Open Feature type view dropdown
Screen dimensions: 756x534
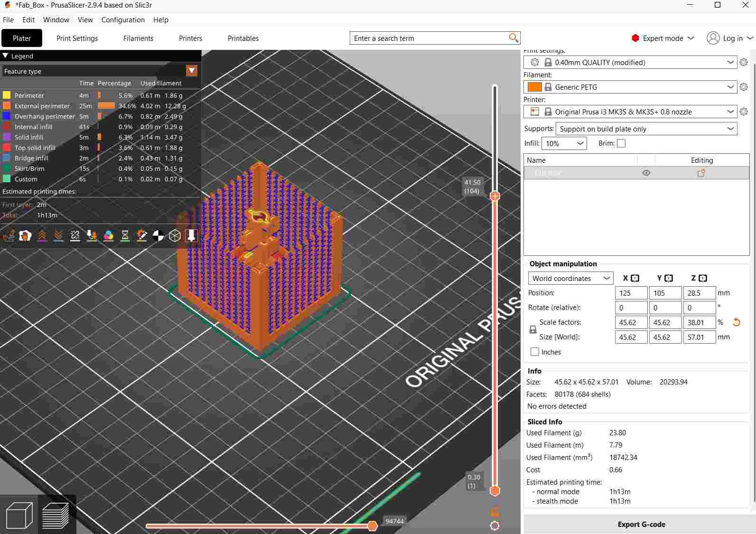pyautogui.click(x=192, y=71)
